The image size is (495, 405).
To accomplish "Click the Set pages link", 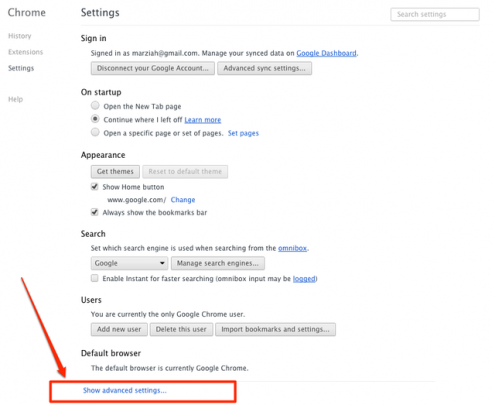I will [x=243, y=133].
